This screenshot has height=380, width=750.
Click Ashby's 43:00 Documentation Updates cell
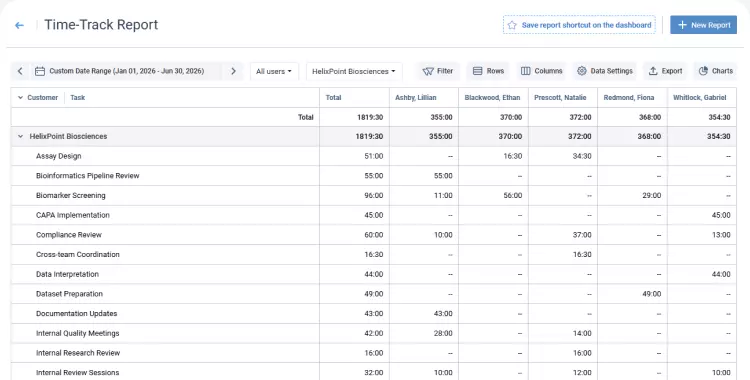coord(443,313)
